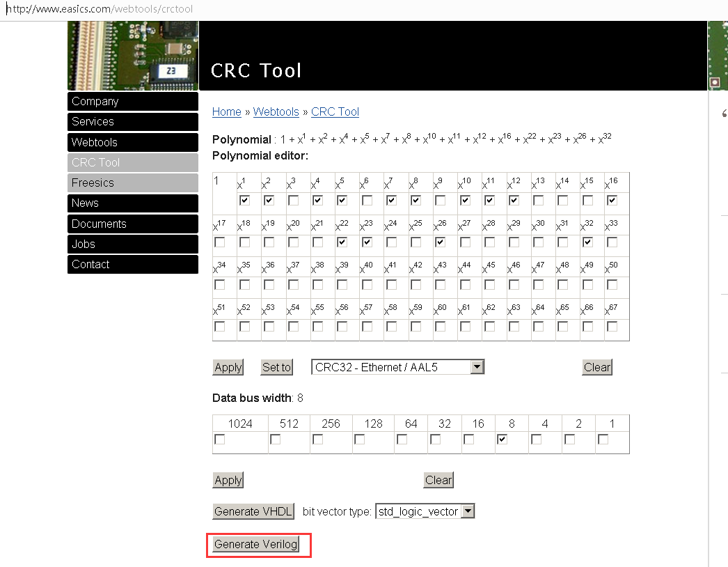Check the 1024 data bus width box
This screenshot has height=567, width=728.
click(x=220, y=440)
